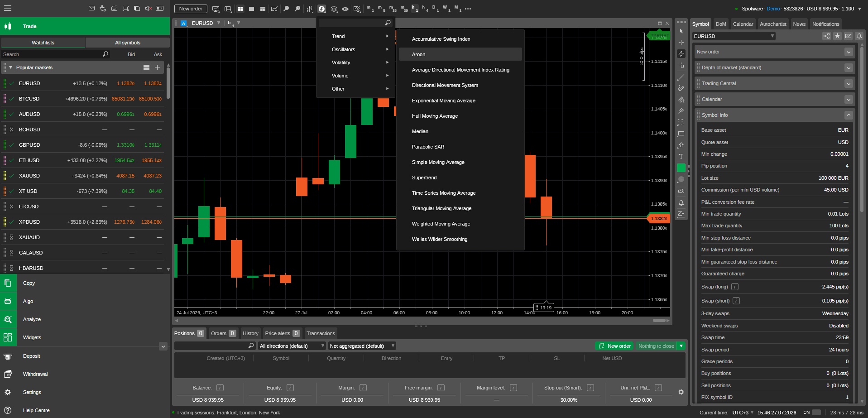
Task: Click the watchlist Search field
Action: coord(55,54)
